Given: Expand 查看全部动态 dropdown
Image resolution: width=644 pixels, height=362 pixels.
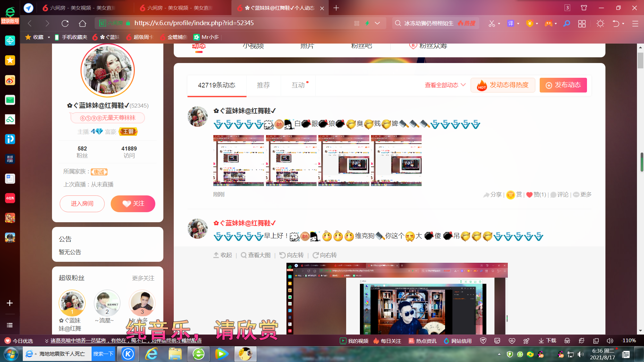Looking at the screenshot, I should pos(445,85).
